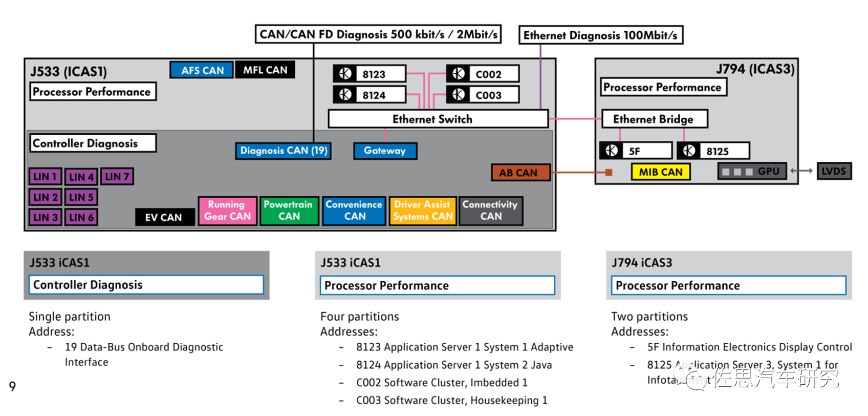Click the Ethernet Diagnosis 100Mbit/s label
The height and width of the screenshot is (416, 868).
point(601,35)
